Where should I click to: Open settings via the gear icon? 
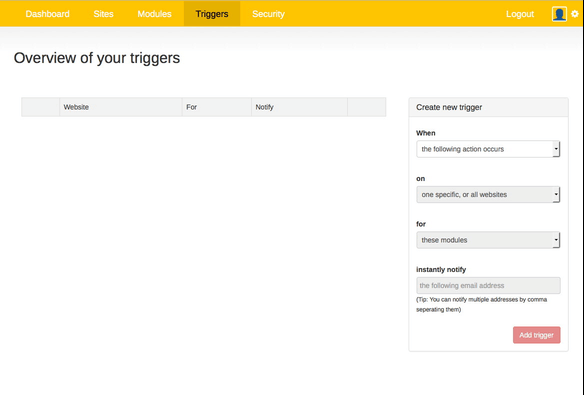[575, 14]
